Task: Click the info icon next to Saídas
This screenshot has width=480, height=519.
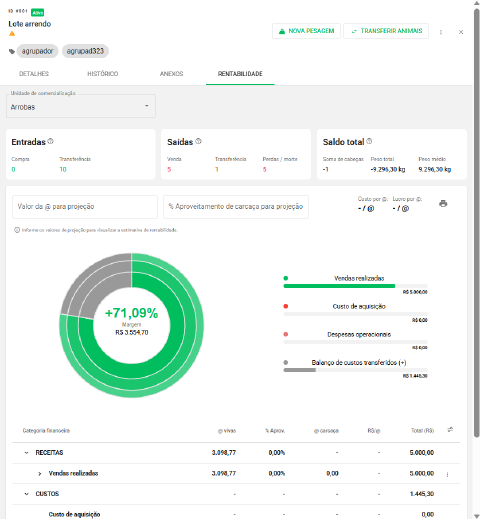Action: point(198,141)
